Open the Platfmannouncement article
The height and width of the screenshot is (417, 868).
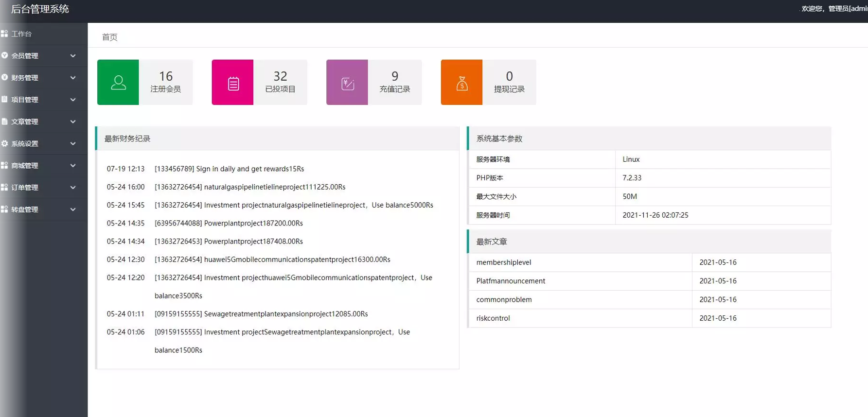(511, 281)
